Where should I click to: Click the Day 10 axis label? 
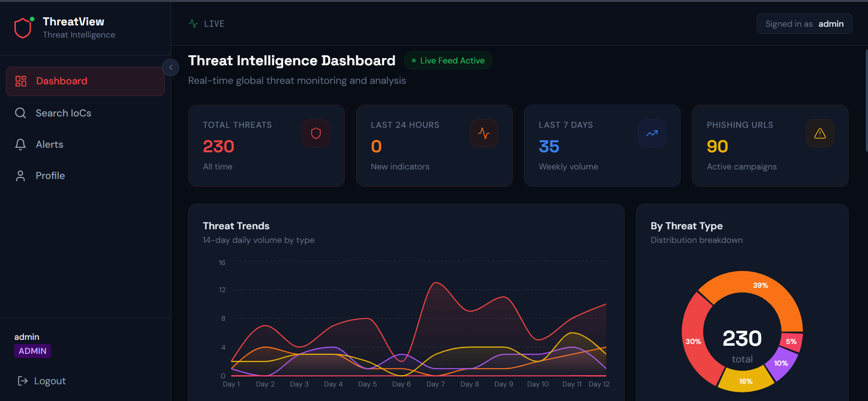click(538, 384)
